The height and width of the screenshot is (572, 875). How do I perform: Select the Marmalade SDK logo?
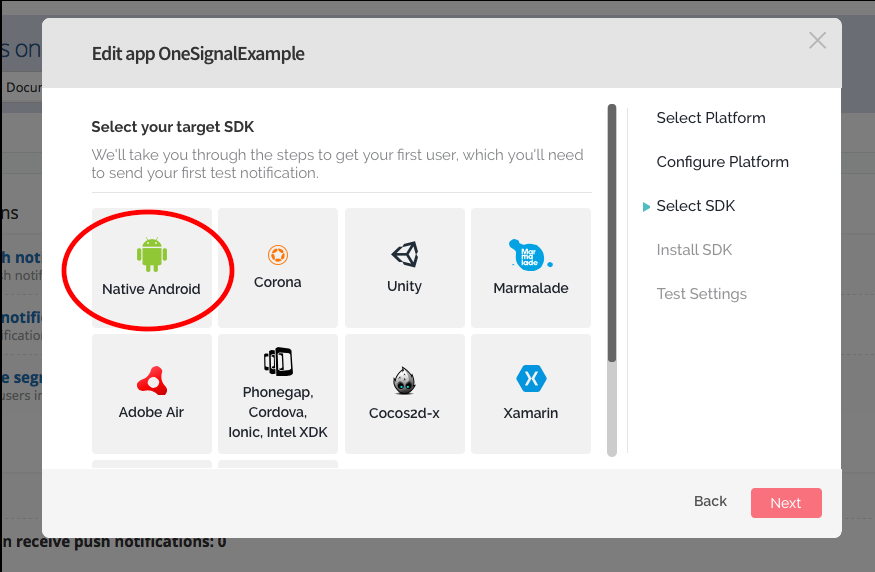pos(530,255)
